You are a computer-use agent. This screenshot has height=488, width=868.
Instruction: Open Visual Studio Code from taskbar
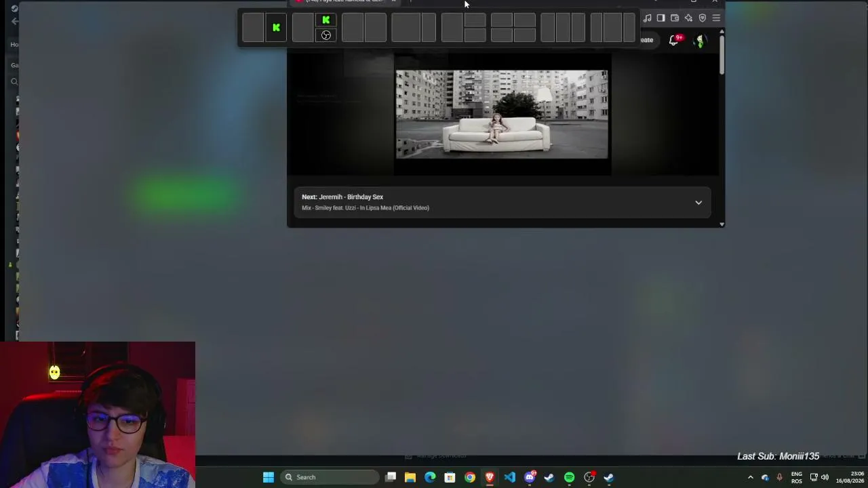click(x=509, y=477)
